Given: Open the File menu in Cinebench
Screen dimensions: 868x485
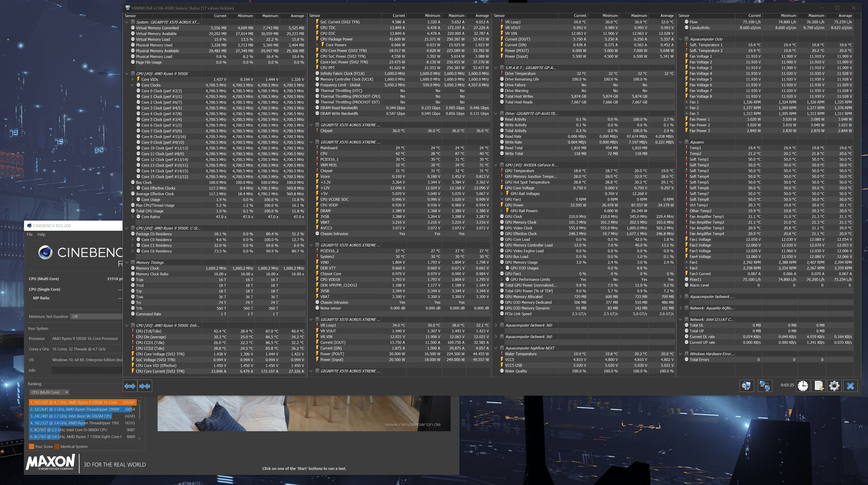Looking at the screenshot, I should 30,235.
